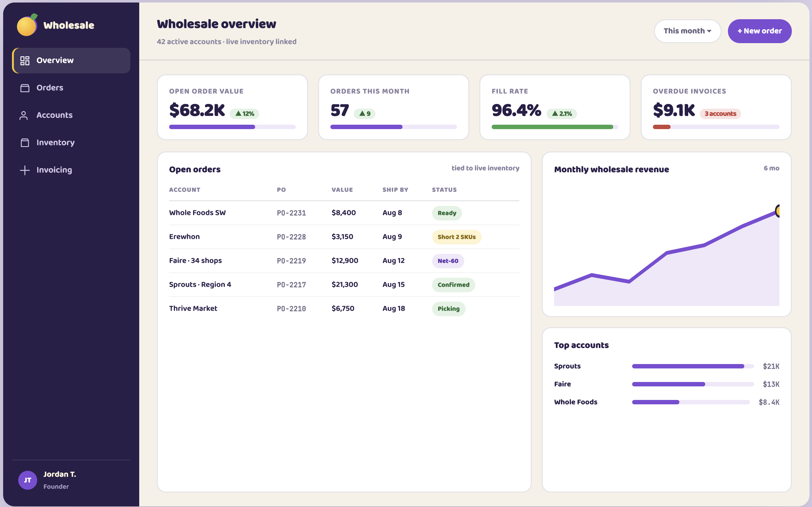Click the 2.1% fill rate badge
The height and width of the screenshot is (507, 812).
[x=562, y=114]
